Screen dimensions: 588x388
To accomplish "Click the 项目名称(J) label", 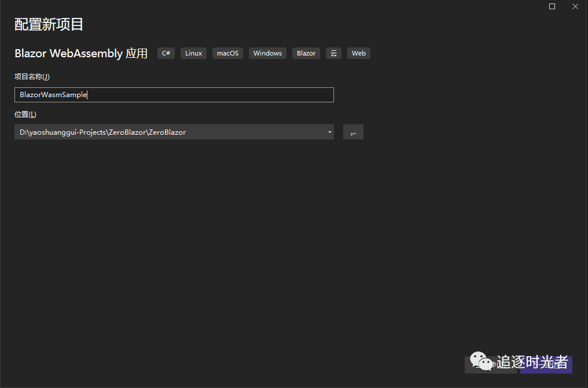I will pos(32,76).
